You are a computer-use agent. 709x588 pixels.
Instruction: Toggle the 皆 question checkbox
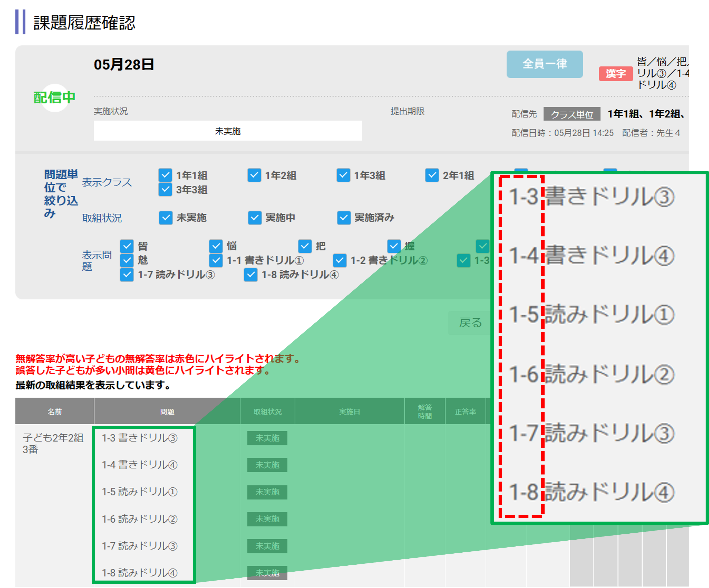[x=127, y=246]
